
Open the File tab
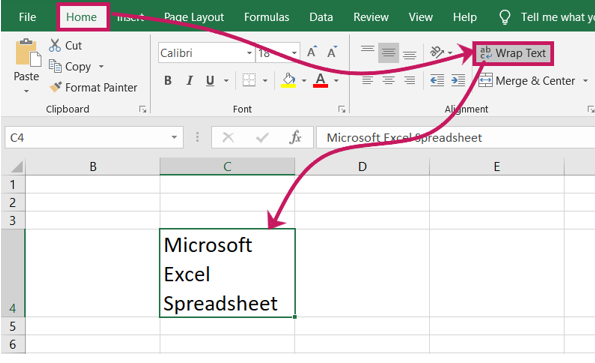[27, 17]
